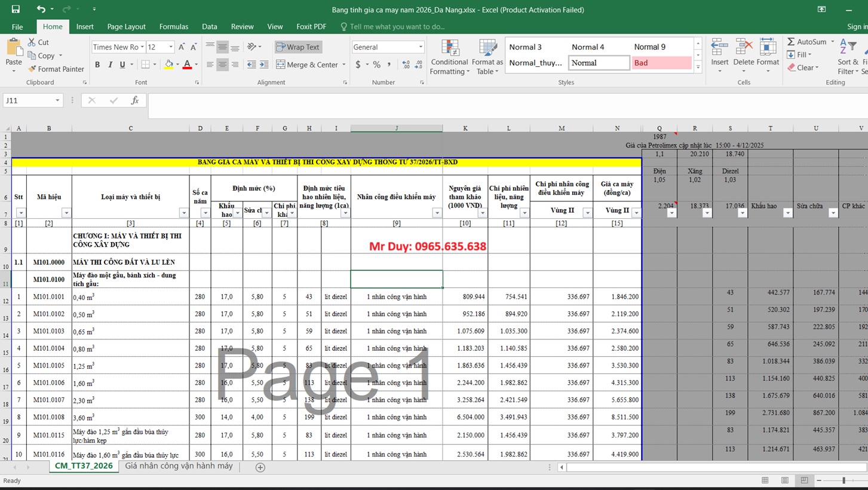Select the Bad cell style
Image resolution: width=868 pixels, height=490 pixels.
(x=662, y=63)
